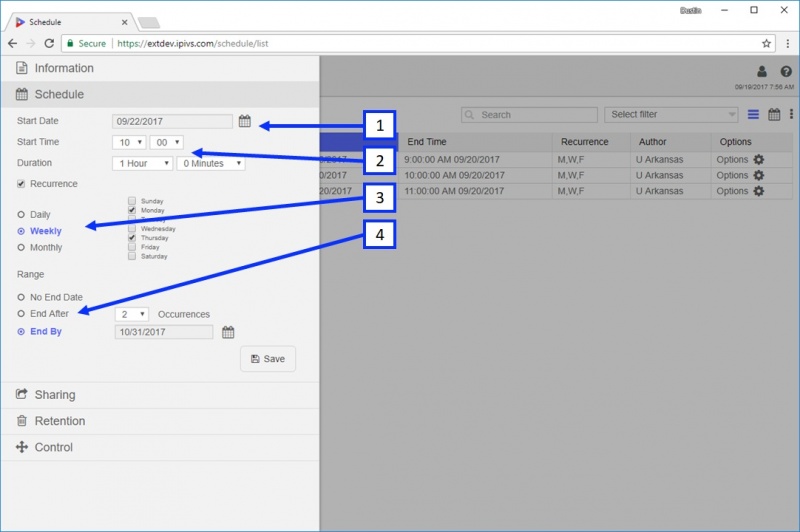The width and height of the screenshot is (800, 532).
Task: Uncheck the Monday checkbox
Action: [x=132, y=210]
